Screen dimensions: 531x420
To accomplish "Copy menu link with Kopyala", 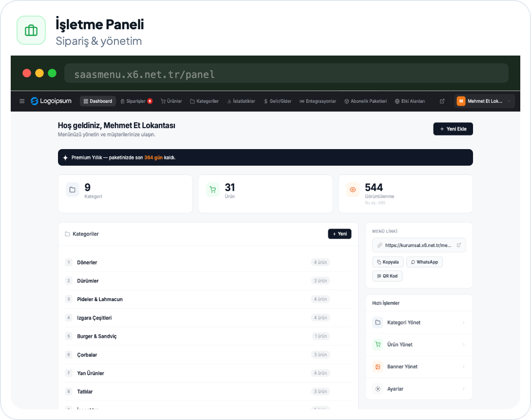I will 388,262.
